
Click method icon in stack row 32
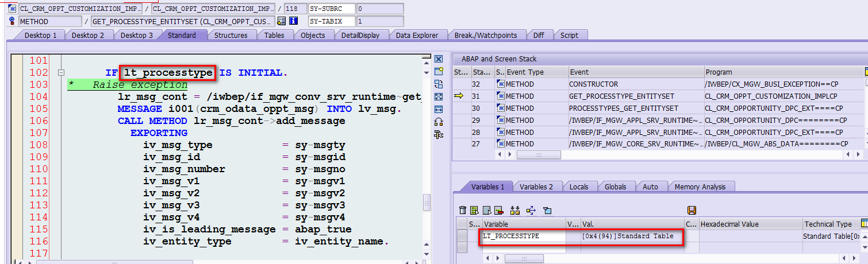501,84
